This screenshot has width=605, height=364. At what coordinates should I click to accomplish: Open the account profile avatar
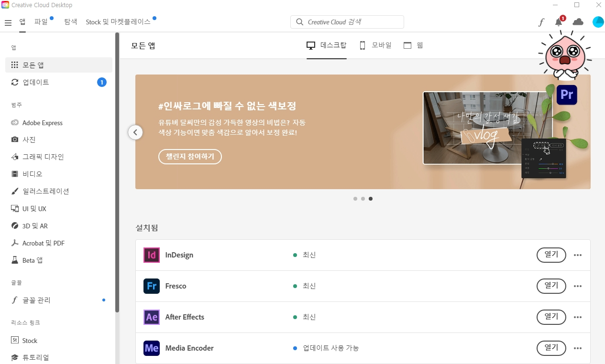tap(598, 22)
